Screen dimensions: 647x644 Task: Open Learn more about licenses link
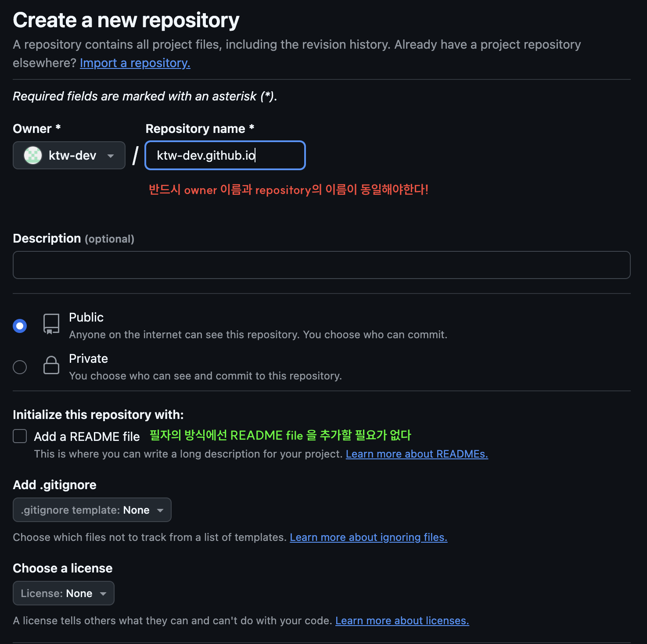point(402,621)
